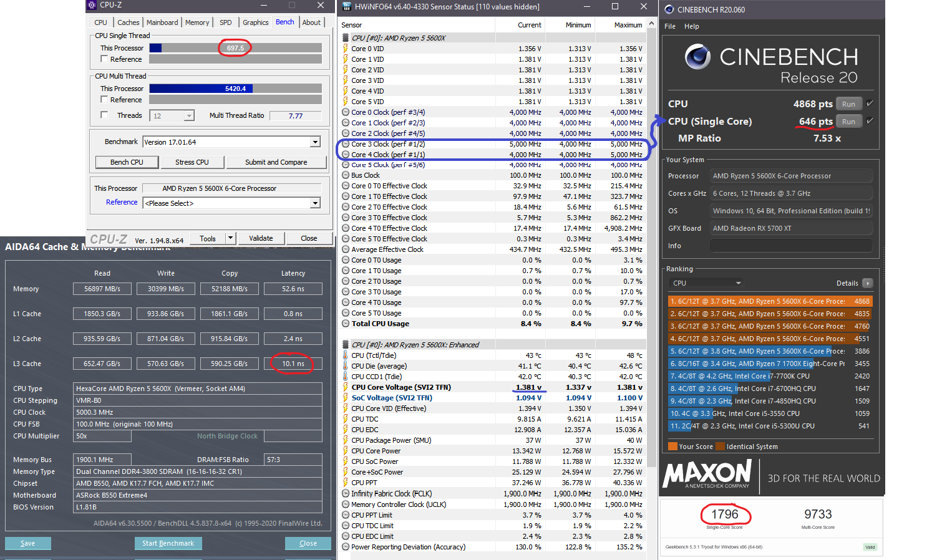Expand ranking Details arrow in Cinebench

pyautogui.click(x=867, y=283)
